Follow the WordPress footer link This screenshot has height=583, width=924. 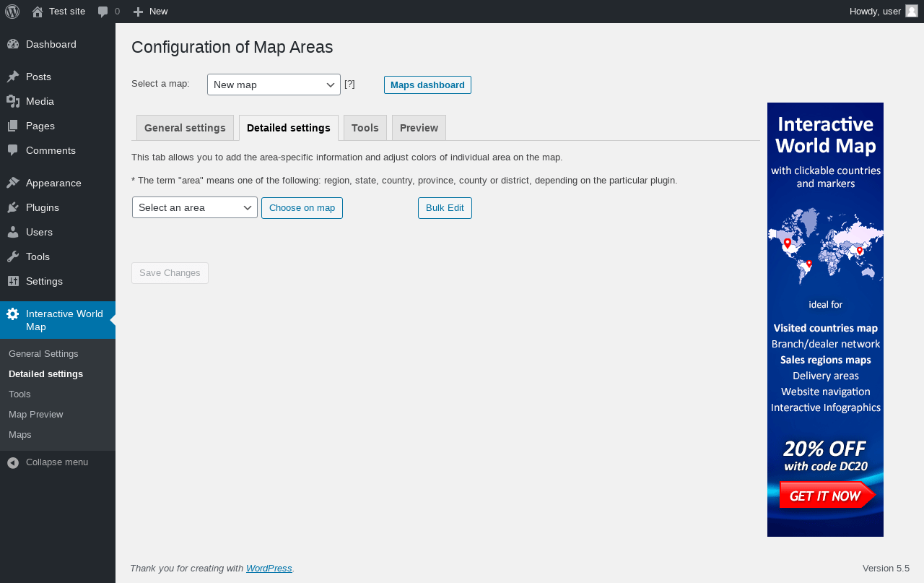[269, 569]
